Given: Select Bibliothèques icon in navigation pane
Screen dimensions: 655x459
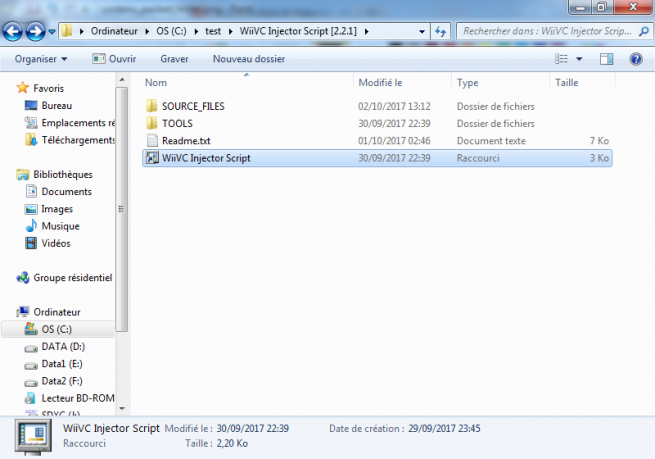Looking at the screenshot, I should tap(23, 174).
